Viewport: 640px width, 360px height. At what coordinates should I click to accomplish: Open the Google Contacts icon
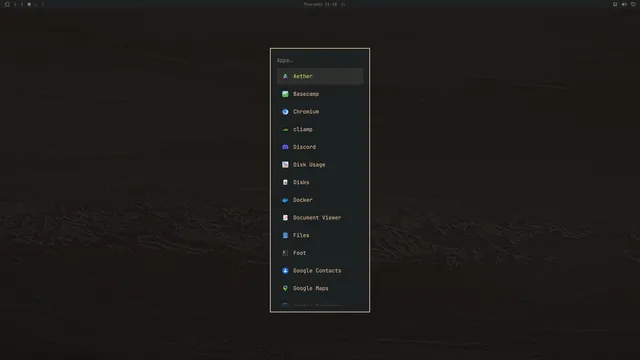tap(285, 271)
